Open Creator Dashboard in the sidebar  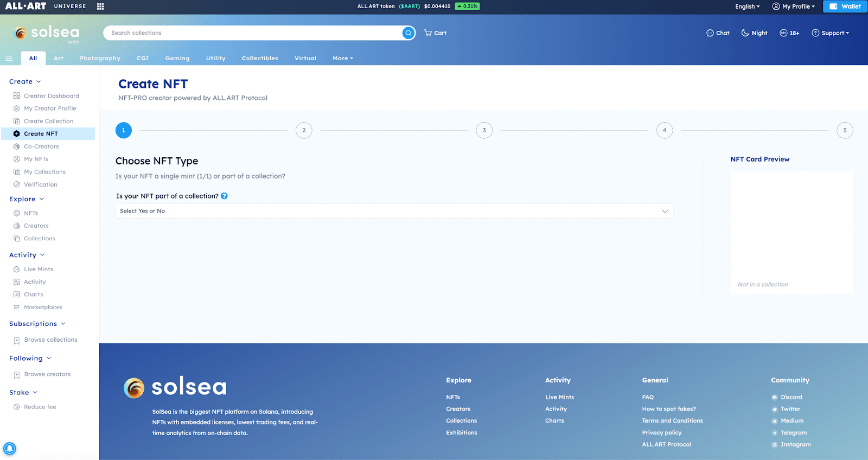(x=46, y=96)
